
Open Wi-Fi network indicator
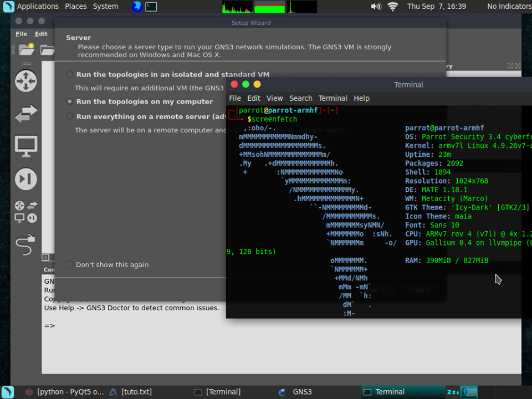click(x=392, y=7)
